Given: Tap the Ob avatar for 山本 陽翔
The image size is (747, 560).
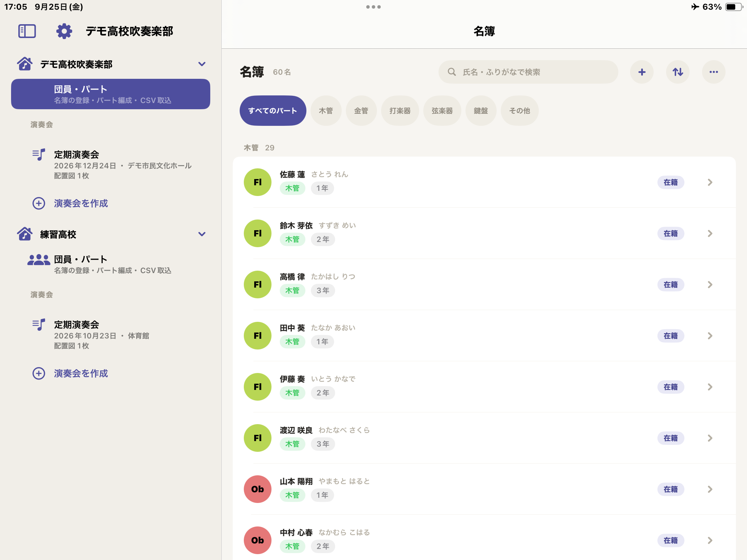Looking at the screenshot, I should tap(258, 489).
